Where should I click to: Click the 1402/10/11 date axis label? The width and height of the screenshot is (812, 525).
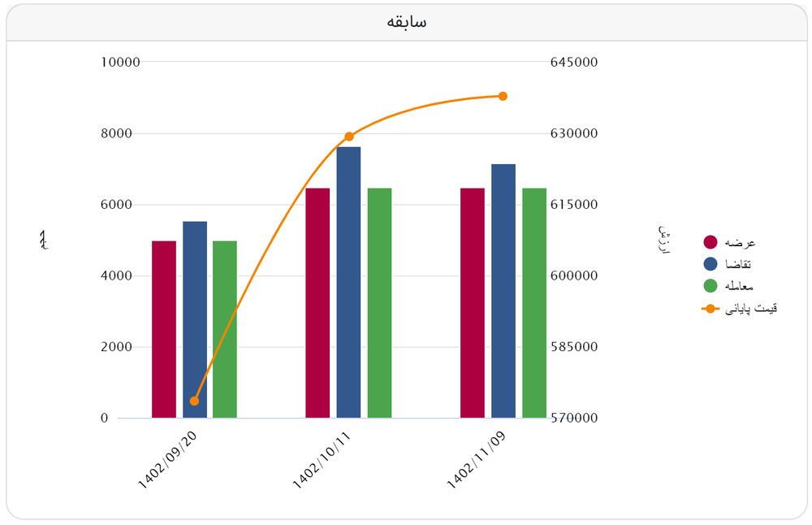pos(322,460)
